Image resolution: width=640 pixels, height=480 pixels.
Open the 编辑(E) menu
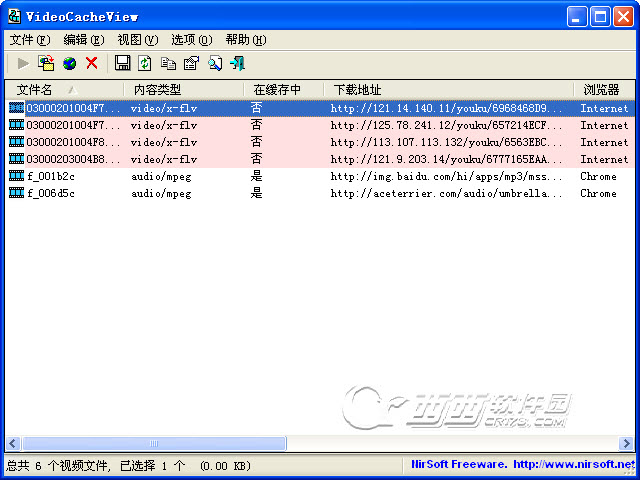point(84,40)
